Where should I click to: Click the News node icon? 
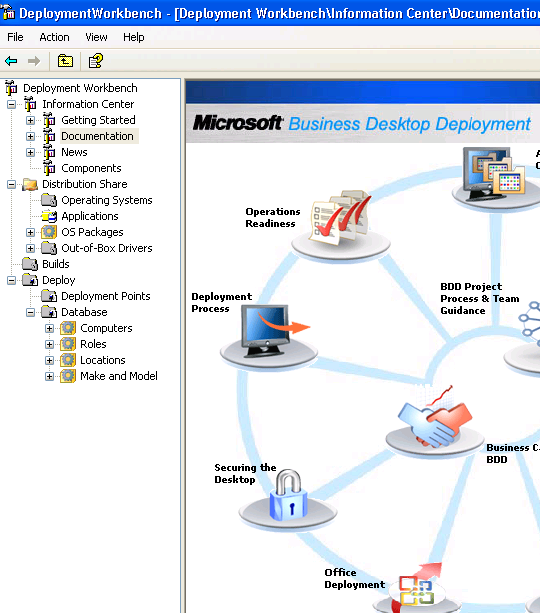pyautogui.click(x=49, y=152)
